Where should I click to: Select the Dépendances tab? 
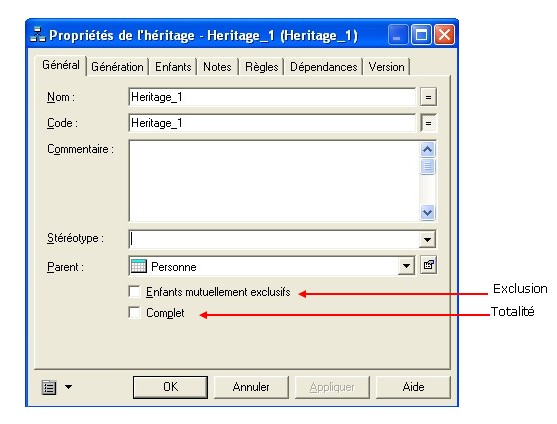point(324,67)
